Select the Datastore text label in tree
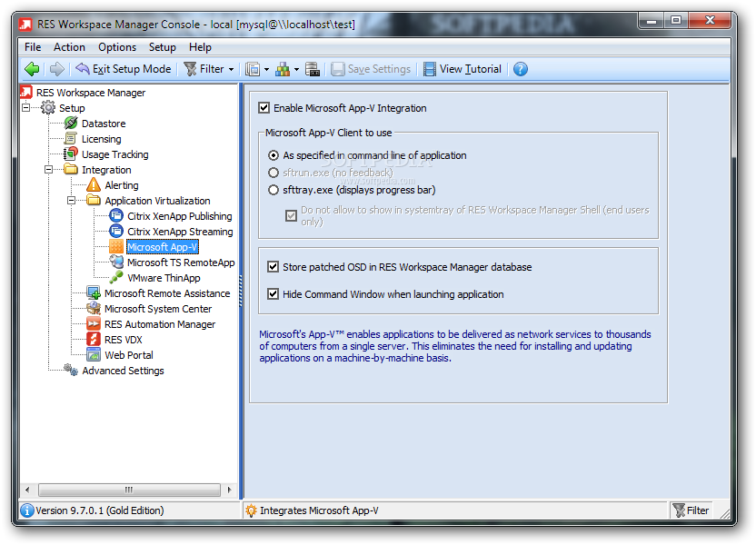The image size is (756, 545). point(104,124)
